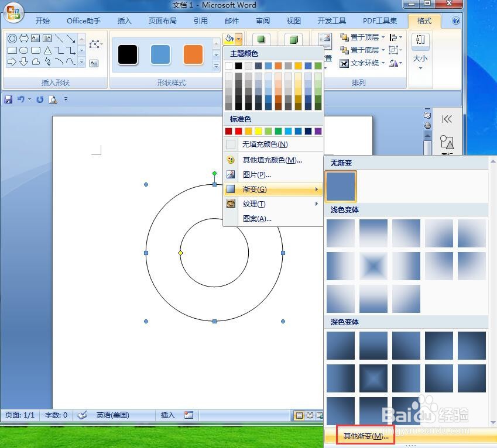The width and height of the screenshot is (497, 448).
Task: Click the shadow effects button
Action: [261, 40]
